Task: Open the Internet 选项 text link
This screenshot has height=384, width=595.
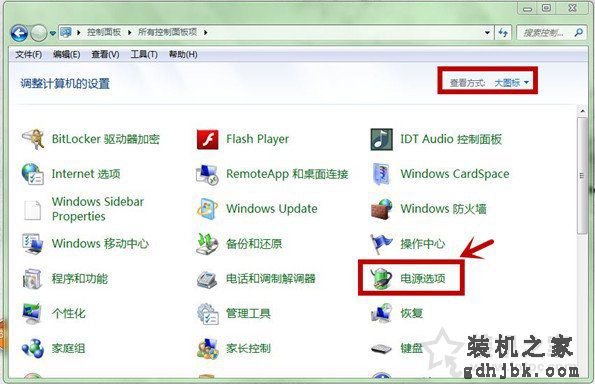Action: coord(86,174)
